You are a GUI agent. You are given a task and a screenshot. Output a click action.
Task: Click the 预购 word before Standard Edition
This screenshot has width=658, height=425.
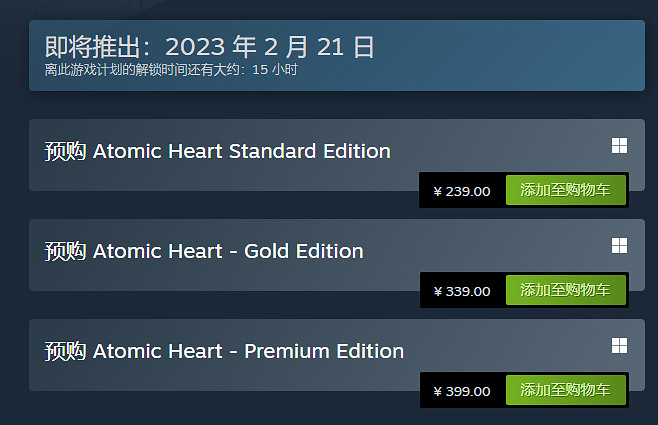(66, 152)
